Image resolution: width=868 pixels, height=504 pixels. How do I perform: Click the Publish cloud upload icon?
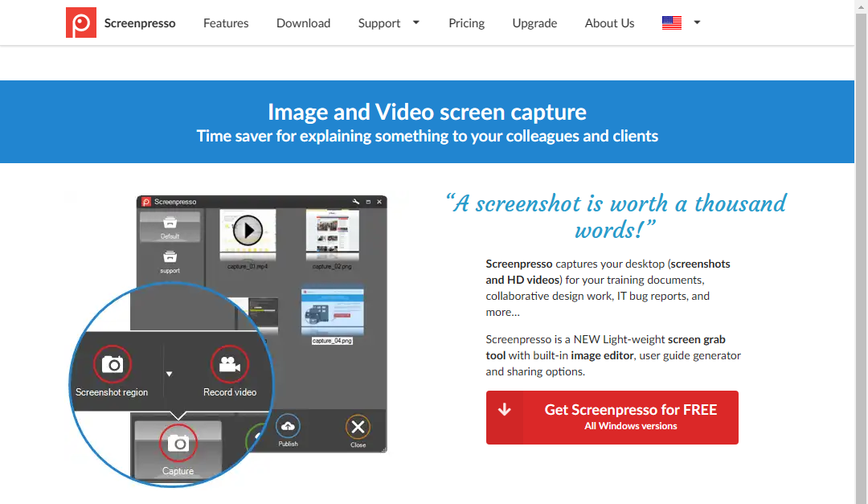(288, 427)
